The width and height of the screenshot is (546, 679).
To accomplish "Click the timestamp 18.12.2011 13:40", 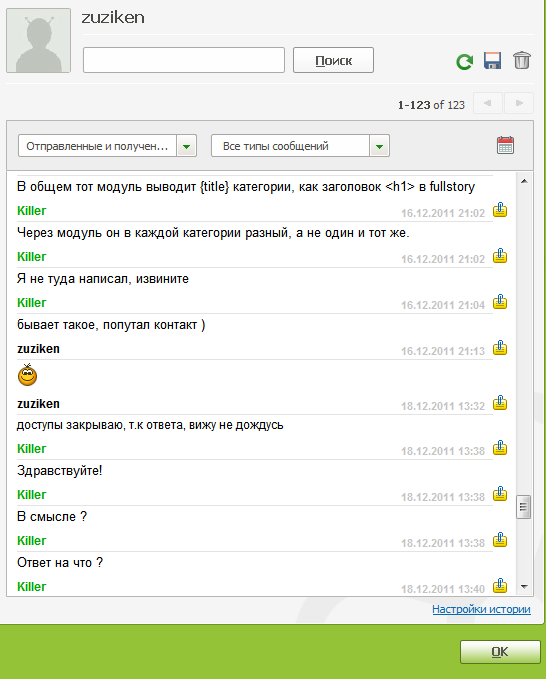I will (443, 589).
